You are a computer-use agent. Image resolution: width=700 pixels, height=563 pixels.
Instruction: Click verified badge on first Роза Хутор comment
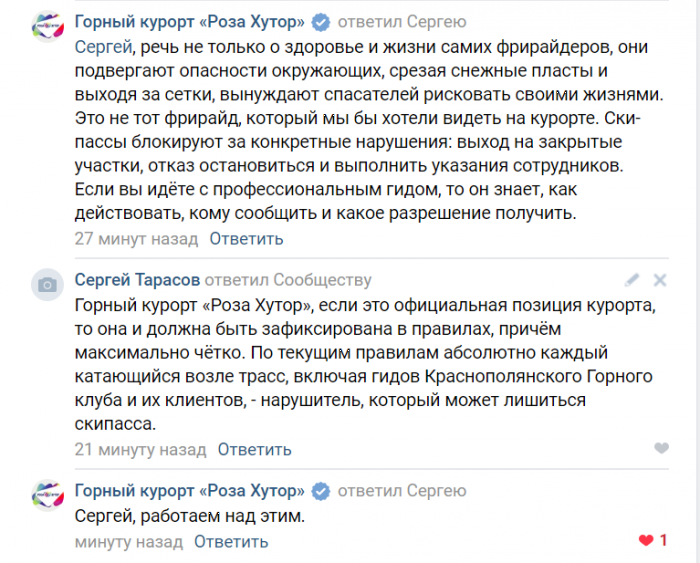pos(321,22)
